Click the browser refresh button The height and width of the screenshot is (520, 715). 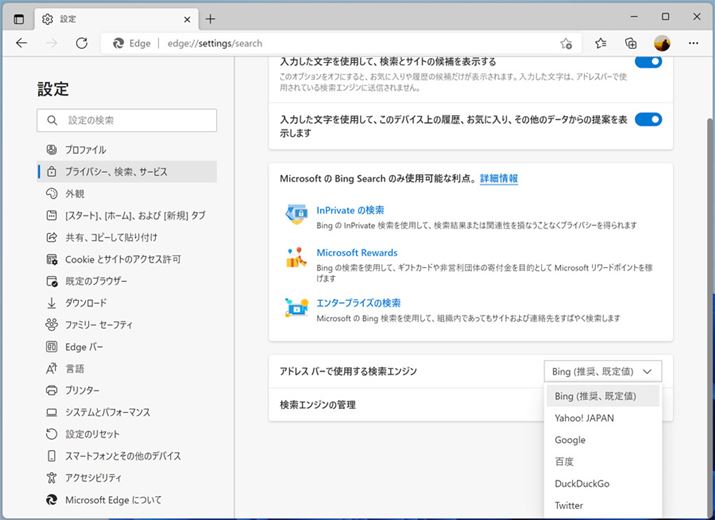(82, 43)
